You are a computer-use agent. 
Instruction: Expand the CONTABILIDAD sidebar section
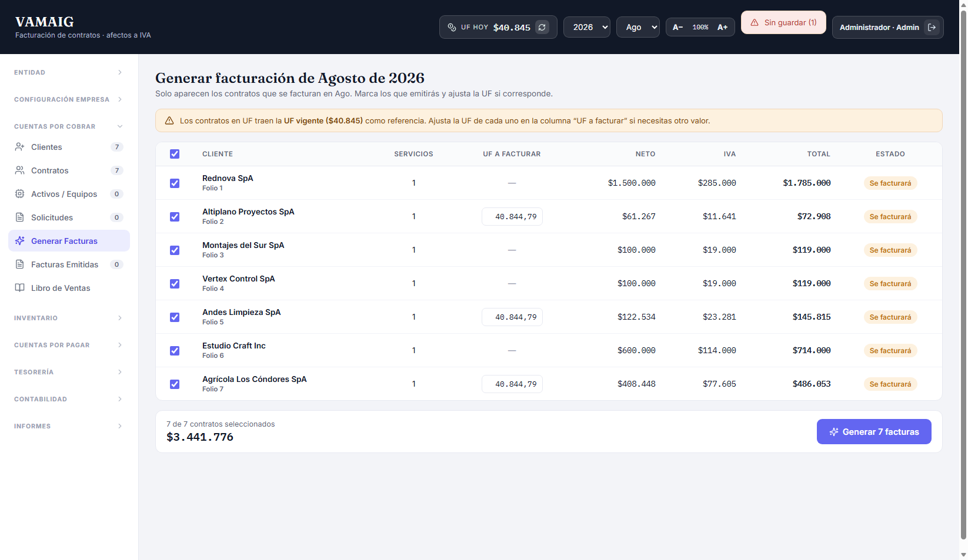pyautogui.click(x=69, y=399)
